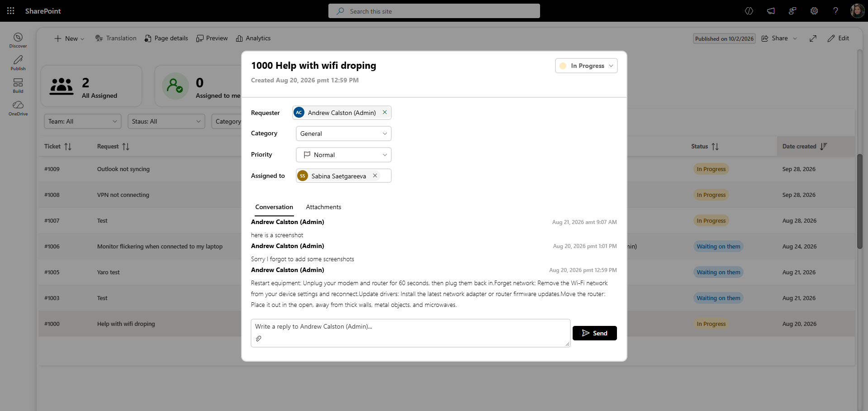The width and height of the screenshot is (868, 411).
Task: Click the Waiting on them badge for #1005
Action: point(718,272)
